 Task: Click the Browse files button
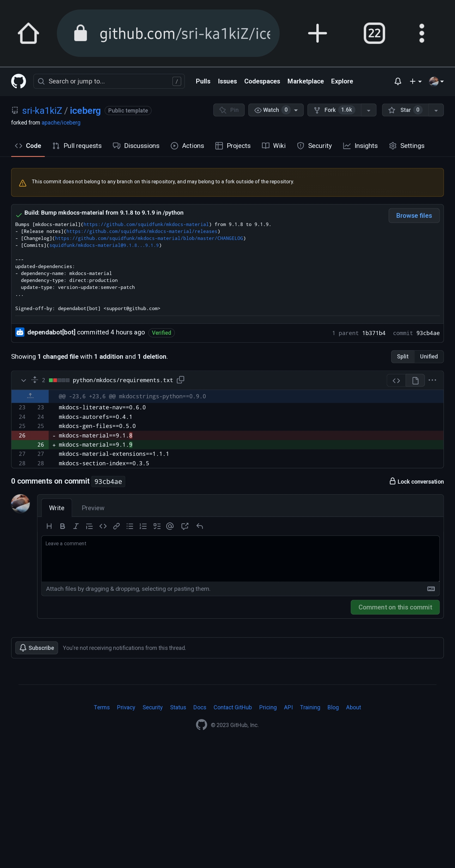coord(414,215)
